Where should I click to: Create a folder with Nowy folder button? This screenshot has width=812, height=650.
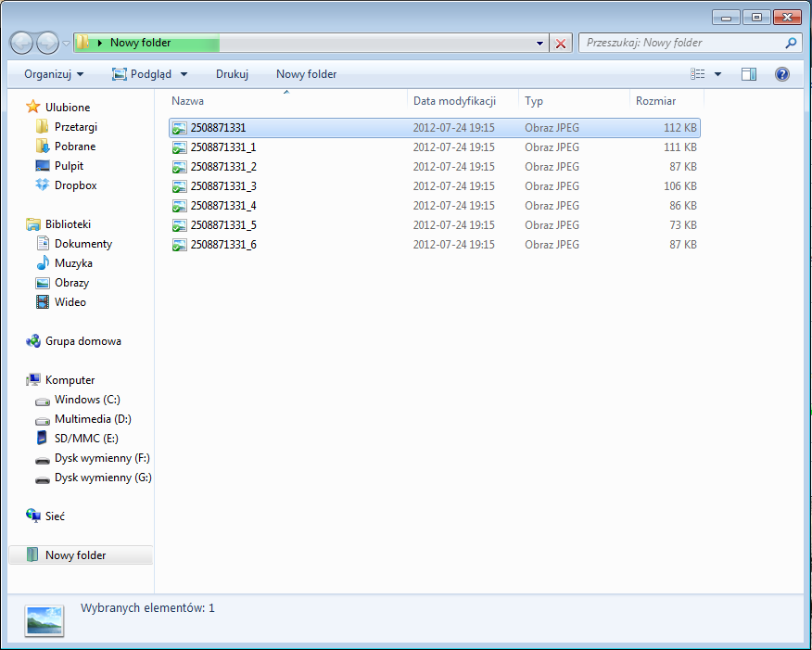[x=306, y=74]
